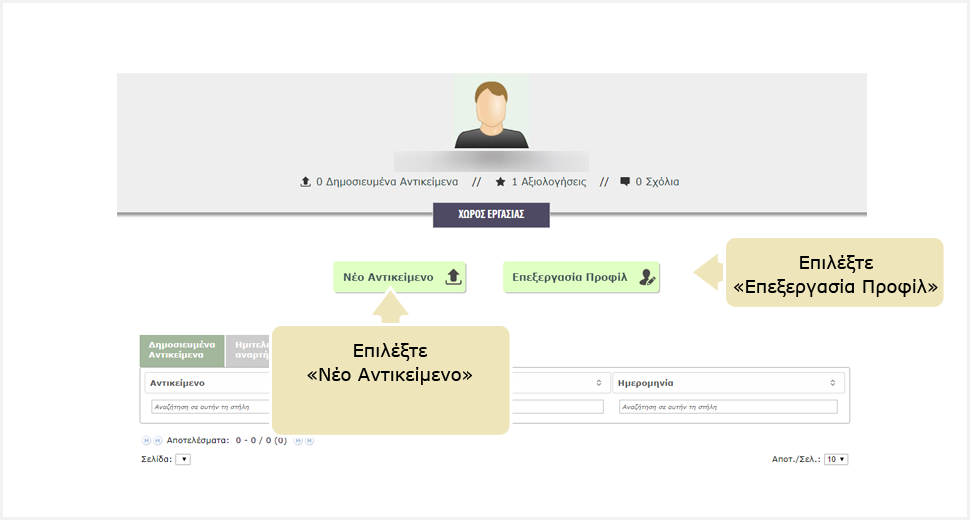Click sort arrows in Ημερομηνία column header
Screen dimensions: 970x520
click(x=832, y=383)
